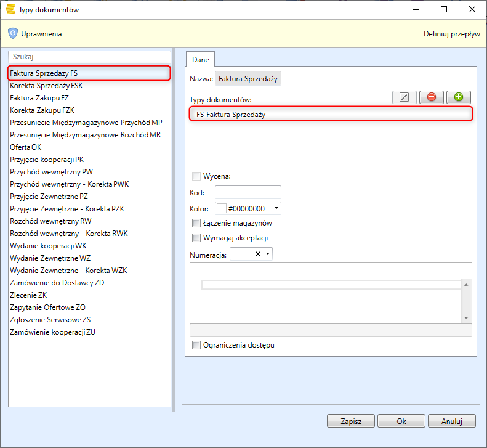Switch to the Dane tab
Image resolution: width=487 pixels, height=448 pixels.
pyautogui.click(x=200, y=60)
